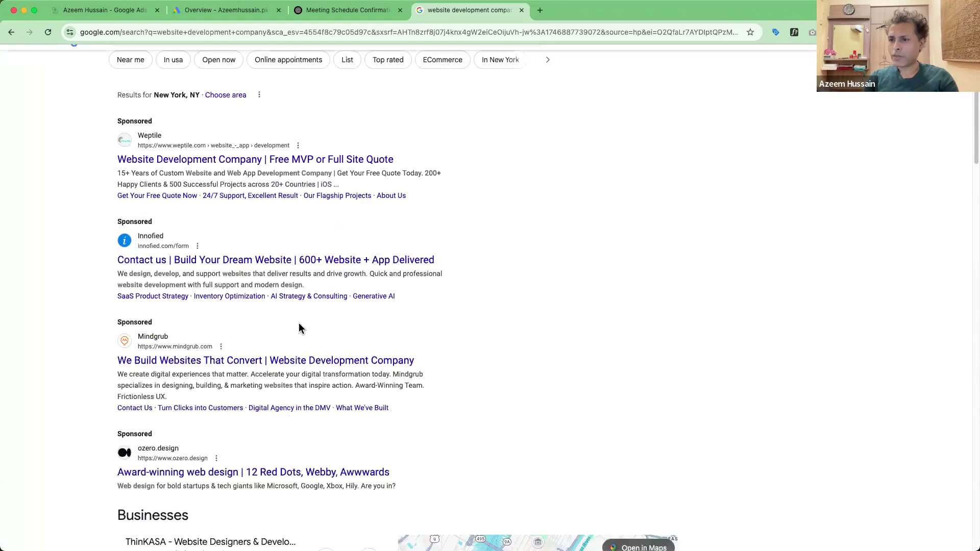Image resolution: width=980 pixels, height=551 pixels.
Task: Click AI Strategy & Consulting sitelink
Action: (309, 296)
